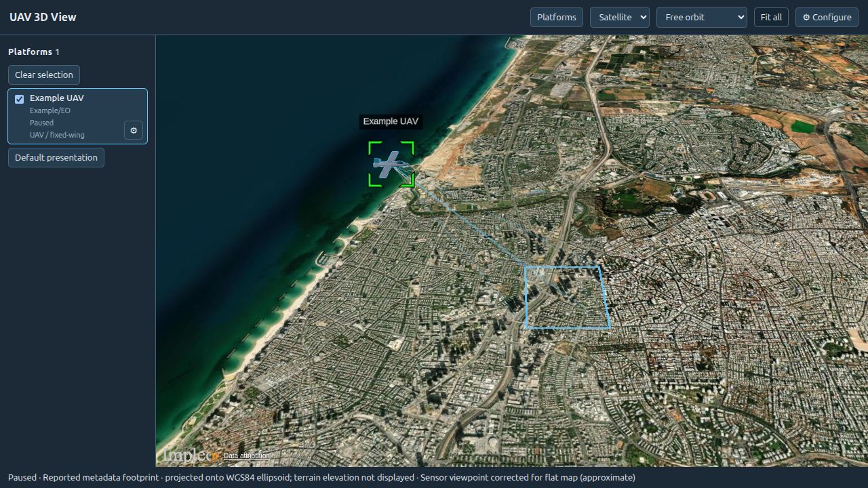Open the Satellite basemap dropdown
This screenshot has height=488, width=868.
[x=620, y=17]
